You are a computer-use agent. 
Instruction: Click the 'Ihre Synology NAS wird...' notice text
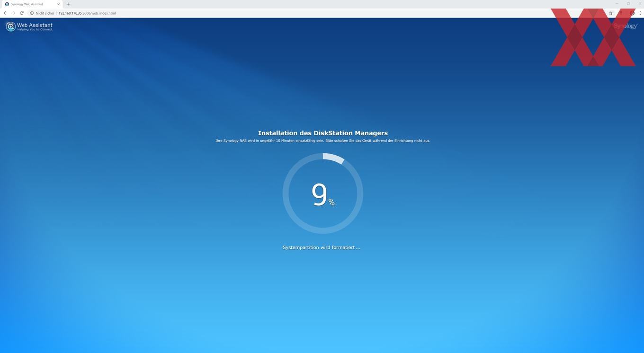click(x=323, y=141)
